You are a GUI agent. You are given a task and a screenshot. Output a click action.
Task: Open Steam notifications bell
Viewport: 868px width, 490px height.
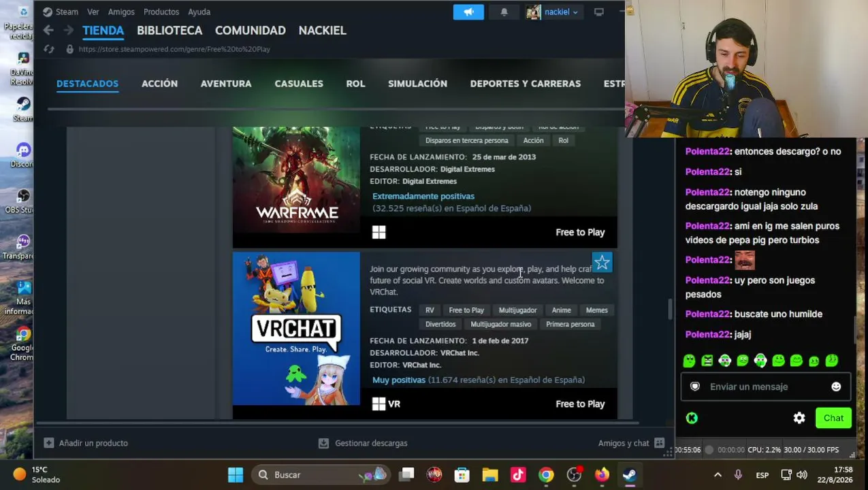(x=504, y=12)
